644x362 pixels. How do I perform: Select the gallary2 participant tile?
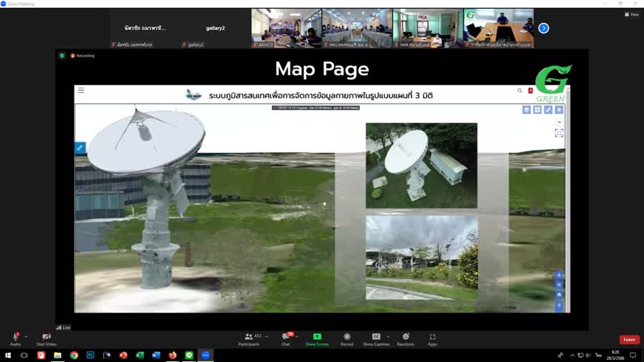coord(215,28)
